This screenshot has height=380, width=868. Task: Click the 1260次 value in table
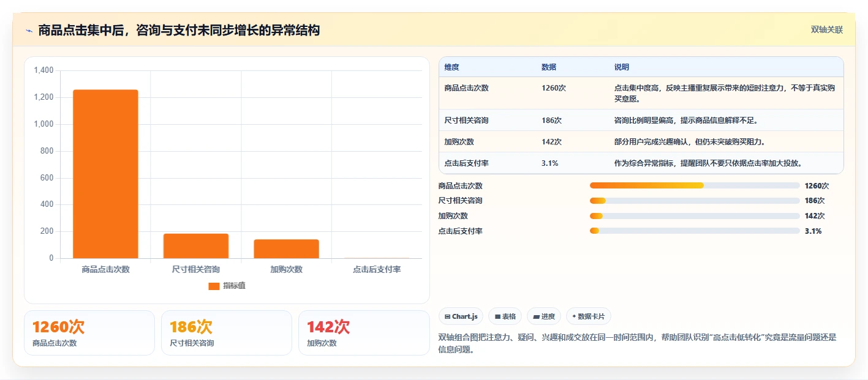[554, 88]
